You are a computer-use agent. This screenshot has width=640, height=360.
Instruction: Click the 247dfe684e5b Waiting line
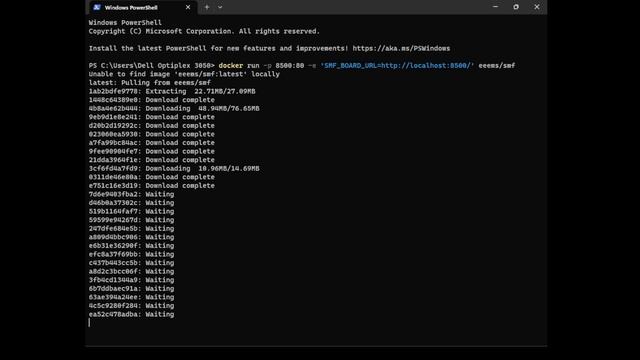point(131,229)
